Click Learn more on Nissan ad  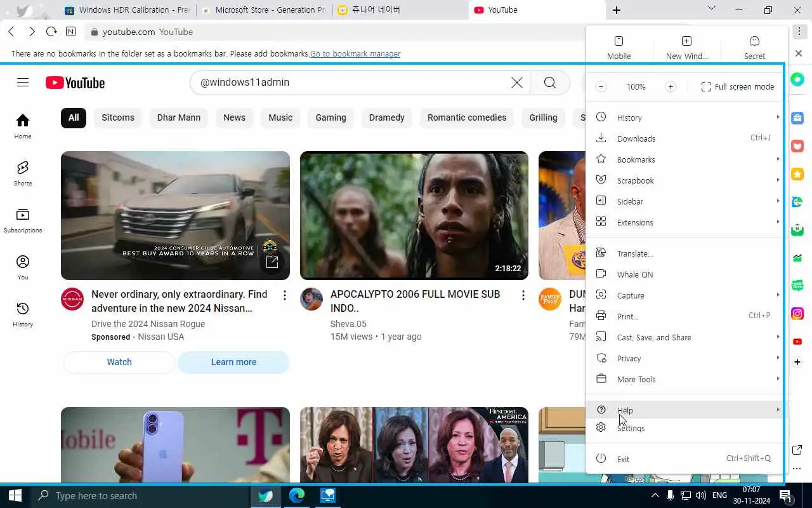[x=233, y=362]
